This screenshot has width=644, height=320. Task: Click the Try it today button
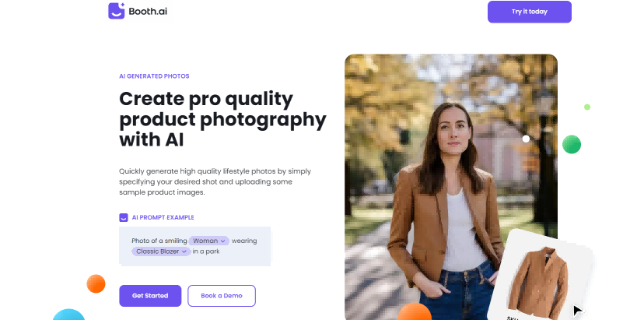click(x=530, y=12)
